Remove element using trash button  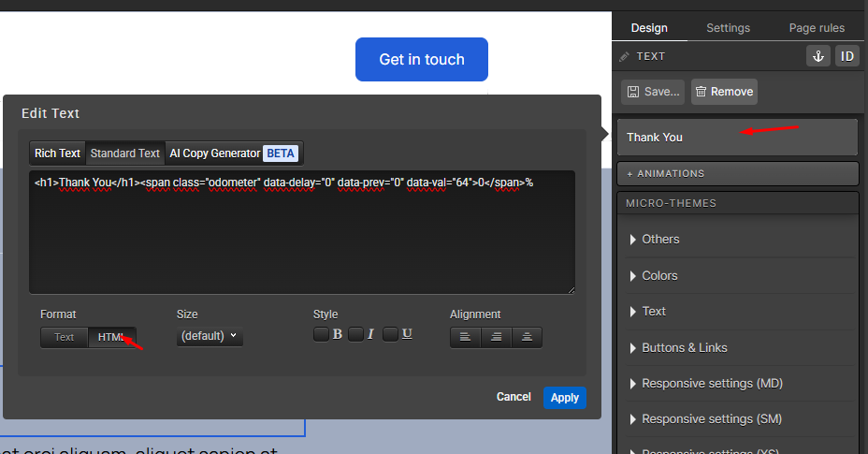pyautogui.click(x=724, y=92)
